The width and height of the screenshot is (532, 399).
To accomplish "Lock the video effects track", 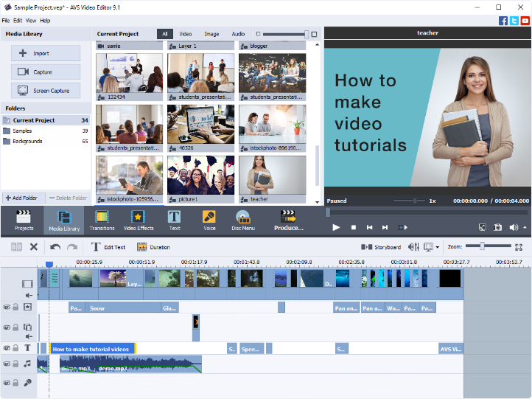I will point(16,307).
